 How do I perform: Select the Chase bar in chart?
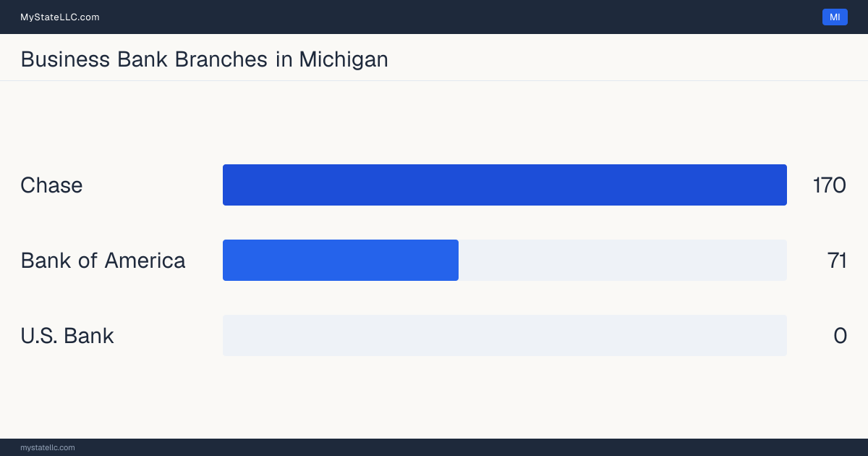pos(505,185)
